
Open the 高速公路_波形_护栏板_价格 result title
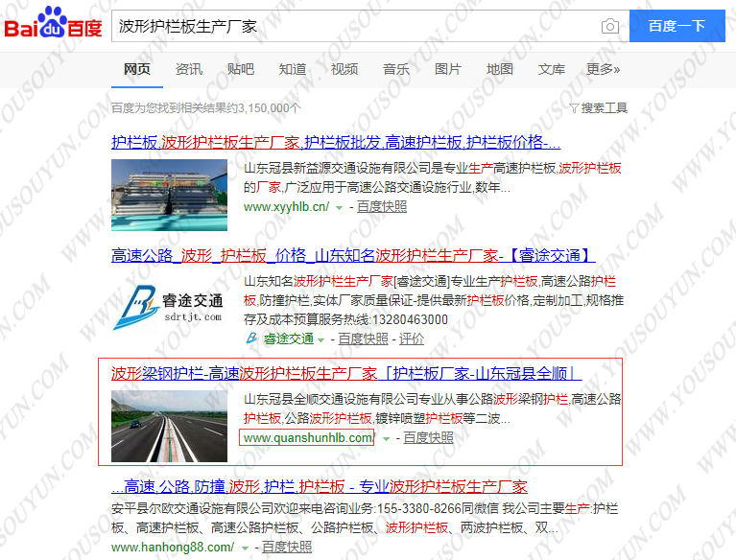(353, 255)
